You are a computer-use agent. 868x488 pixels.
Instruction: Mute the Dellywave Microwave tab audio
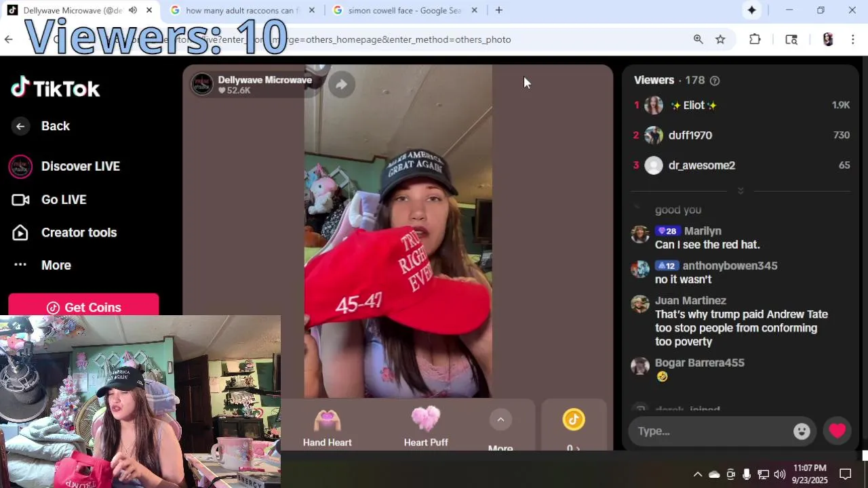133,10
